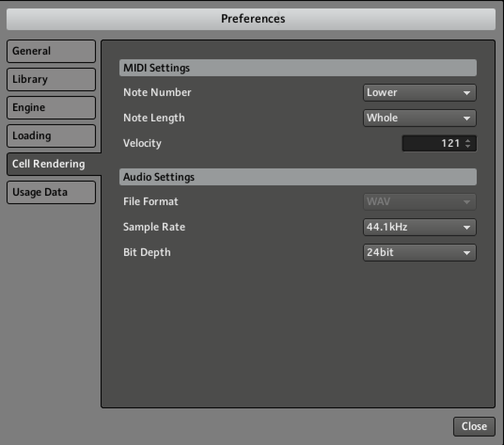Open the General preferences tab
This screenshot has height=445, width=504.
click(51, 51)
